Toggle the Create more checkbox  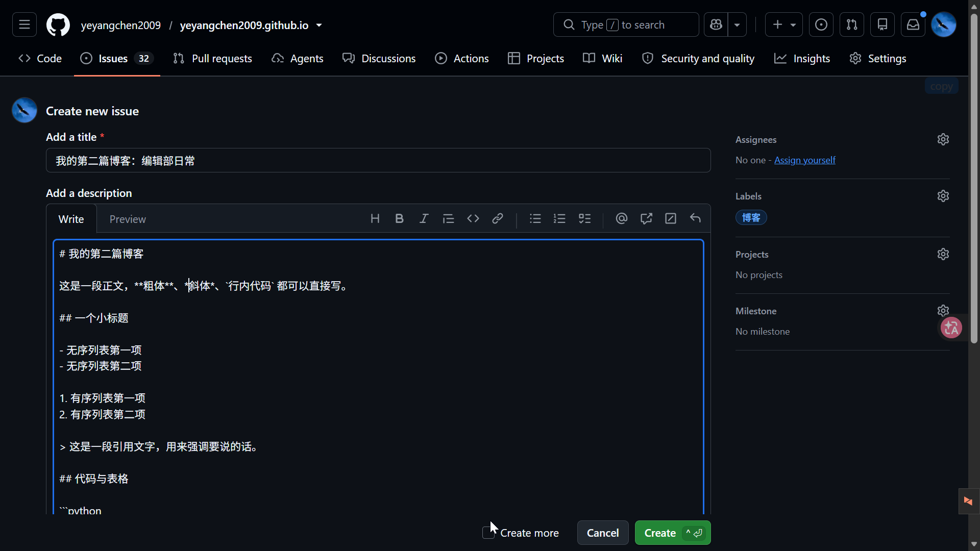(x=488, y=533)
